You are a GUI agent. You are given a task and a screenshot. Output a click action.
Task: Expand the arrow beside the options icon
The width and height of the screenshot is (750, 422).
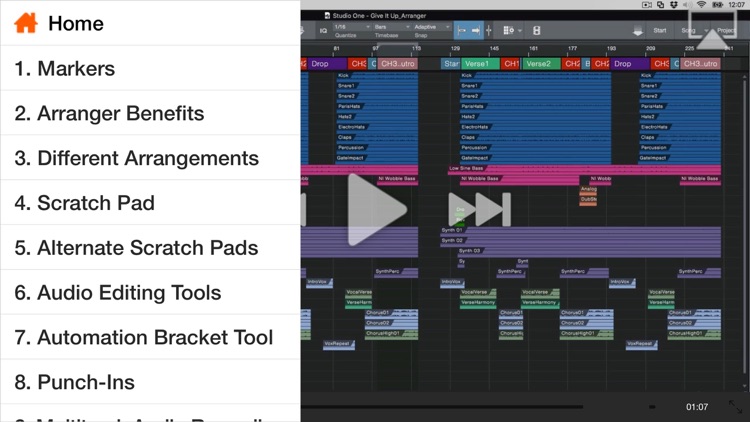pyautogui.click(x=519, y=31)
